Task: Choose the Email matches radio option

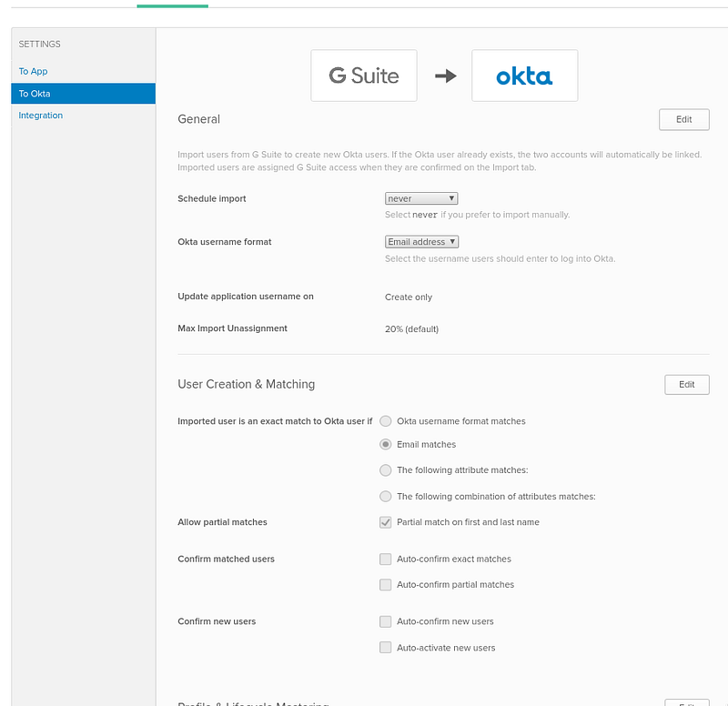Action: (x=385, y=444)
